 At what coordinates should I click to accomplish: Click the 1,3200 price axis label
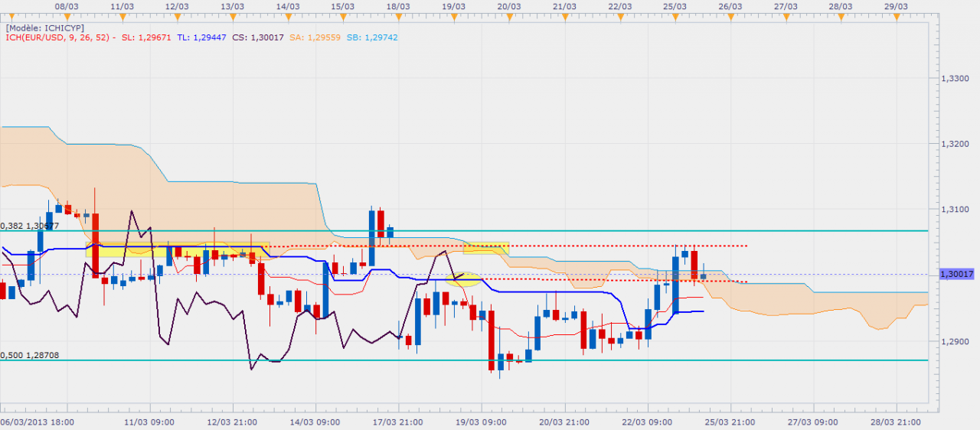pos(956,144)
